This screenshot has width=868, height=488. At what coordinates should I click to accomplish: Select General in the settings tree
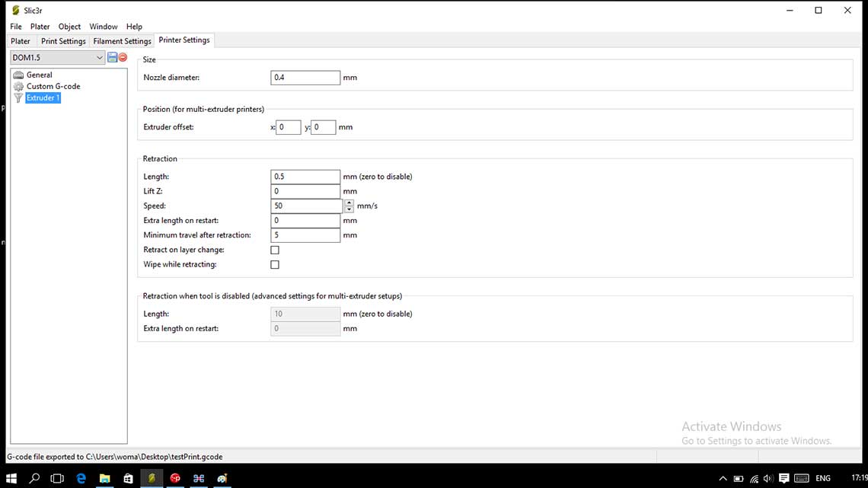pos(40,75)
